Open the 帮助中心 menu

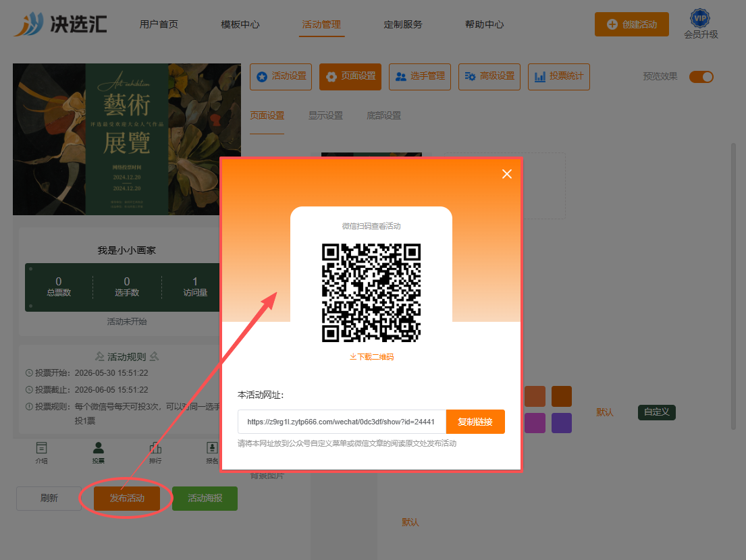pos(484,24)
